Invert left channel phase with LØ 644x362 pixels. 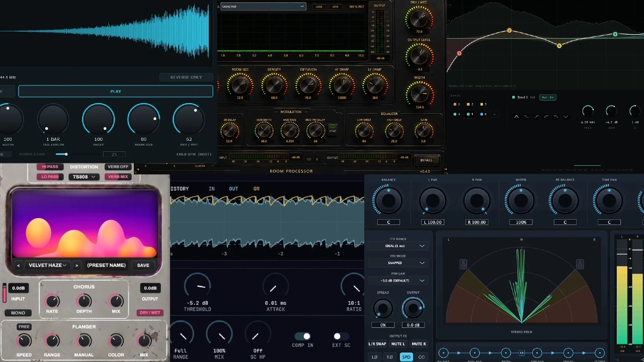coord(375,357)
